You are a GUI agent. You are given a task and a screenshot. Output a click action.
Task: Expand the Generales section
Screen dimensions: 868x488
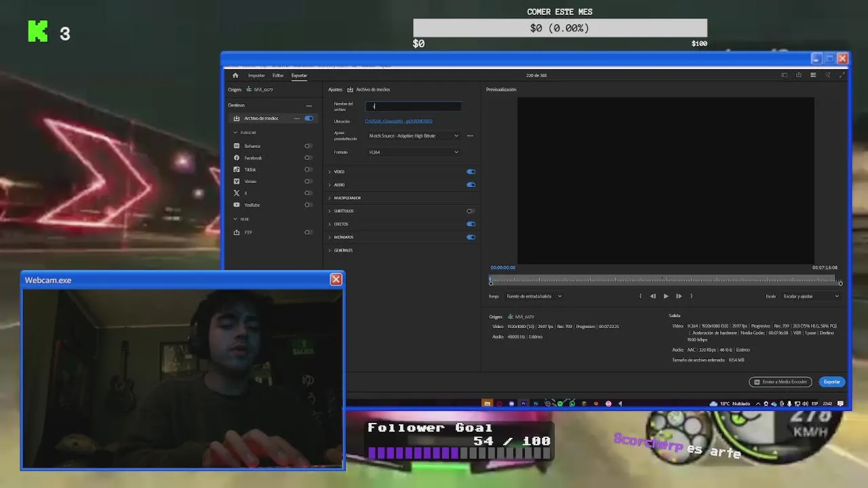[330, 250]
